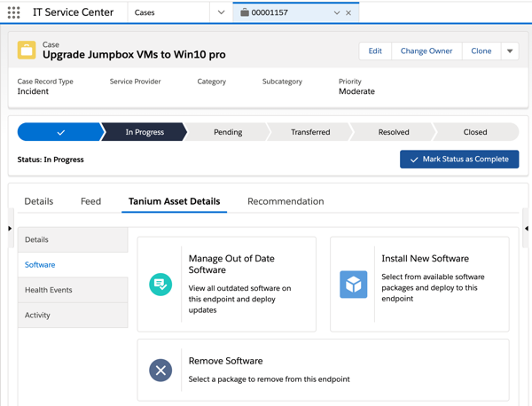Screen dimensions: 532x406
Task: Collapse the right side panel arrow
Action: [x=526, y=229]
